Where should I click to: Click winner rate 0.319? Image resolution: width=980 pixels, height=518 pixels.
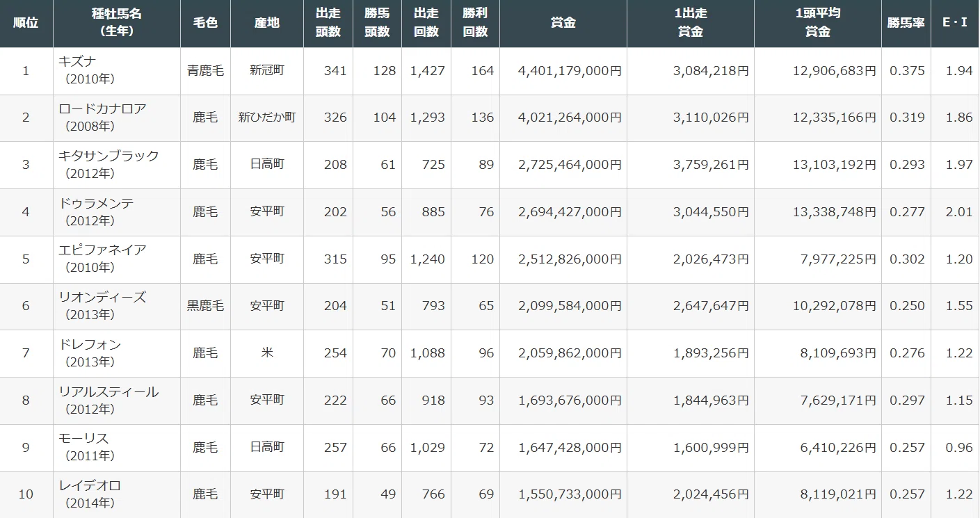(908, 118)
